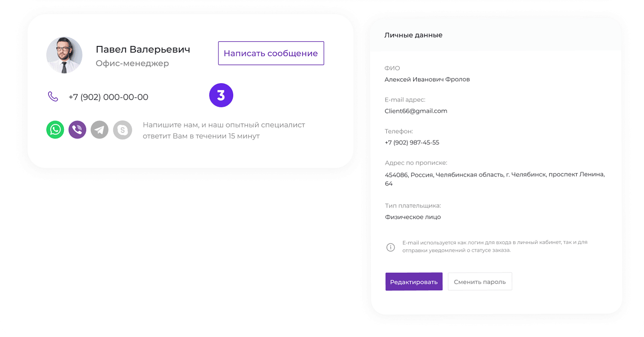The width and height of the screenshot is (644, 337).
Task: Click the purple number 3 badge
Action: click(221, 95)
